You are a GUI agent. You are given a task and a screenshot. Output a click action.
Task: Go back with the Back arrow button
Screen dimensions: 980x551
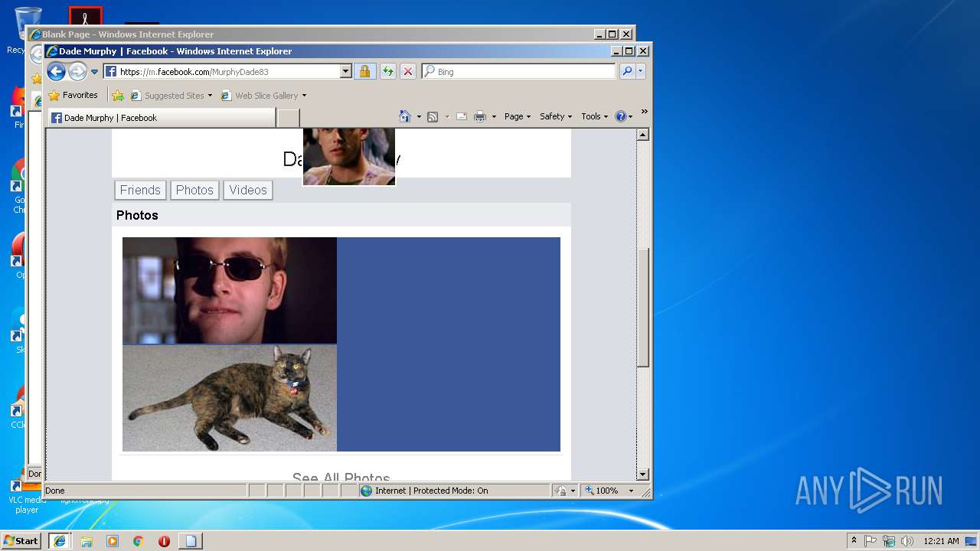56,72
